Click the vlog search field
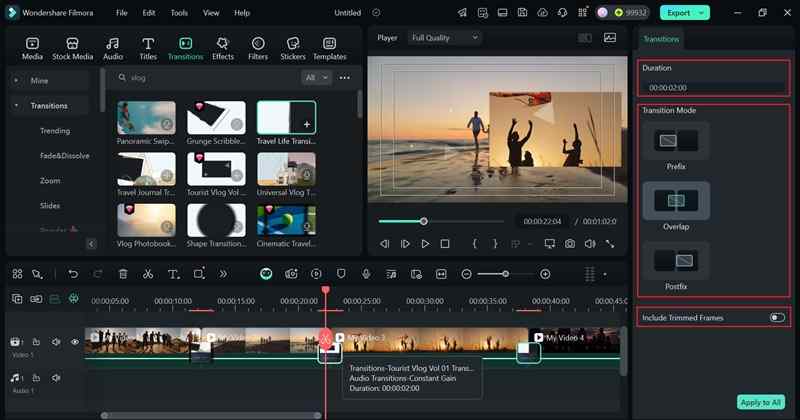 point(207,78)
